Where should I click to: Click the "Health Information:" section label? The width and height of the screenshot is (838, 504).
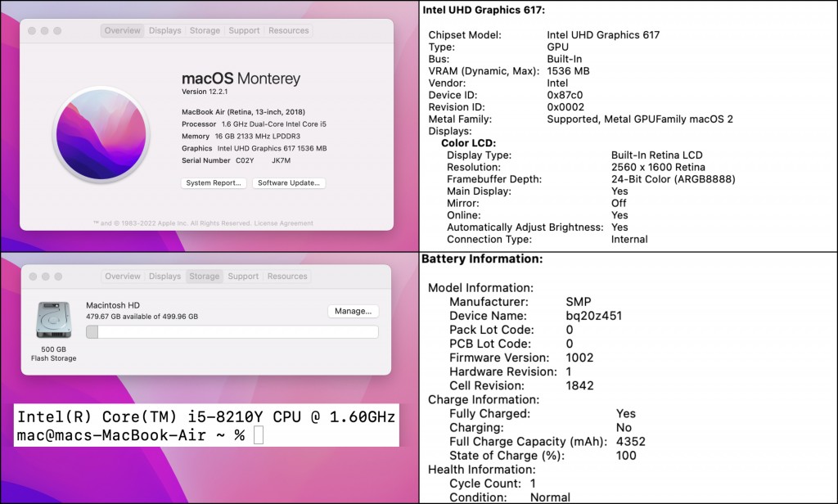coord(482,470)
